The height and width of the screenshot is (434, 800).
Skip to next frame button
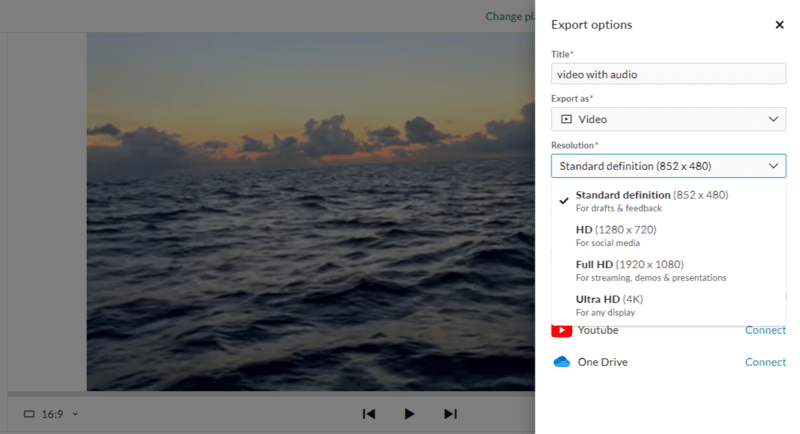point(450,414)
